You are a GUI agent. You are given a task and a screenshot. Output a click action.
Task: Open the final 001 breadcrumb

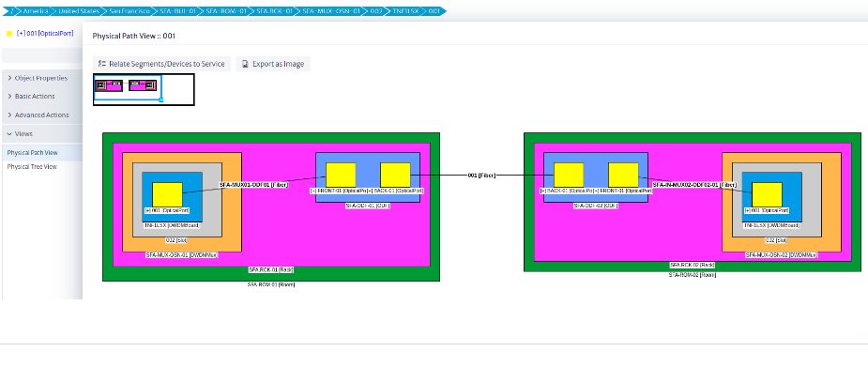[434, 11]
